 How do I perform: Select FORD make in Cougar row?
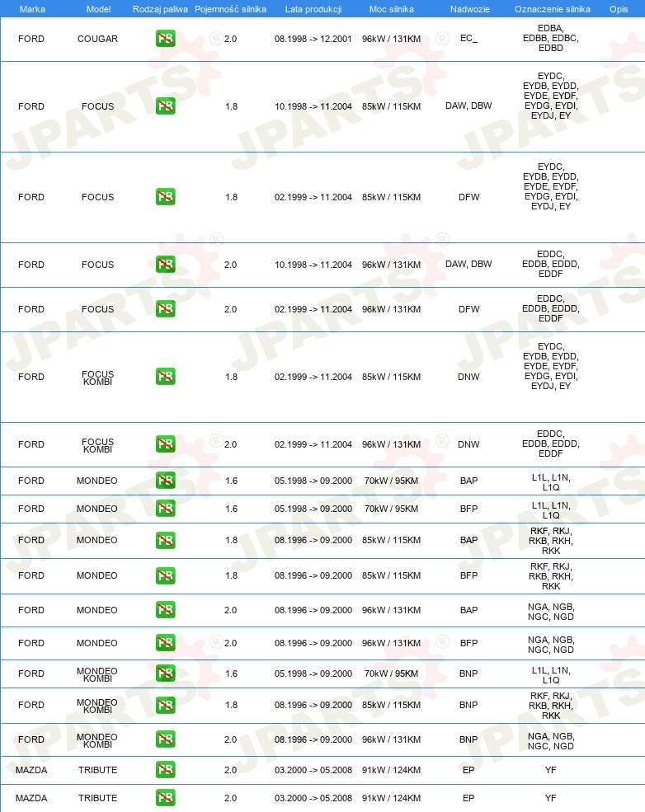(x=31, y=39)
